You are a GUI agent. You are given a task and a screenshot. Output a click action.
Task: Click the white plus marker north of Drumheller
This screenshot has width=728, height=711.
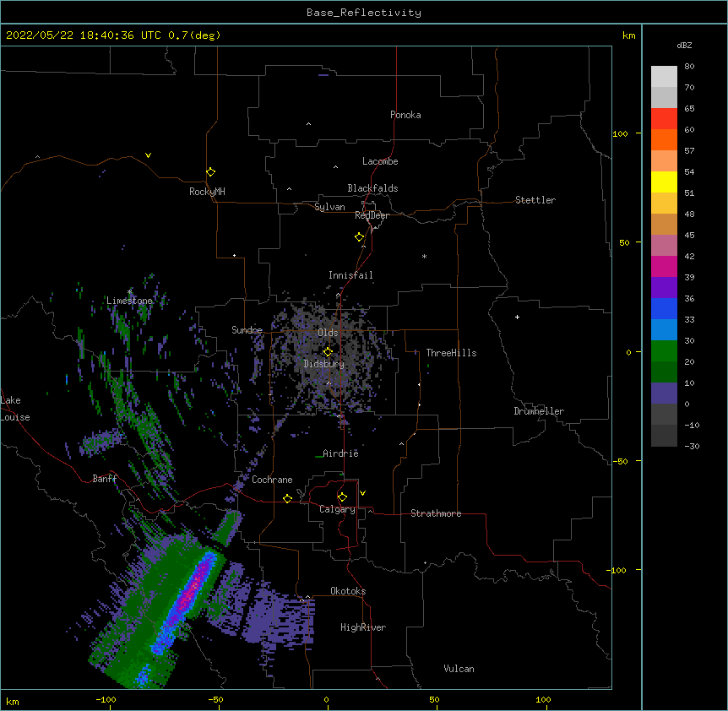coord(517,317)
